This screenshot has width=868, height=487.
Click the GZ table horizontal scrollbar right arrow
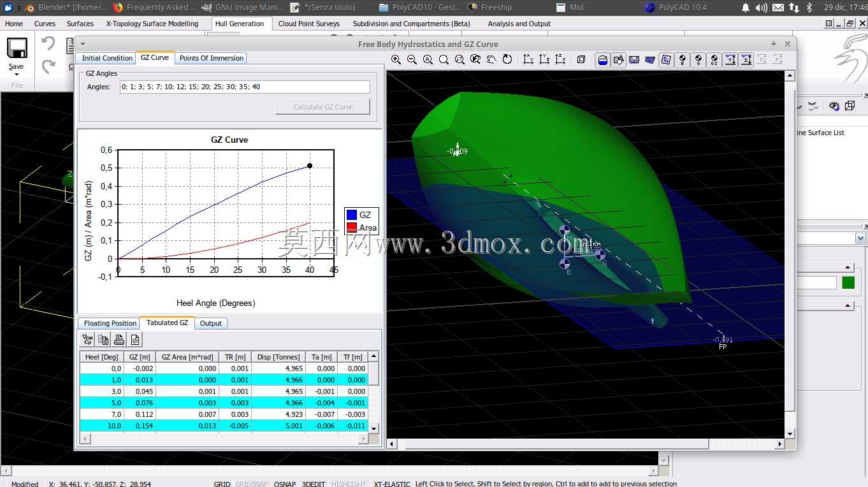tap(364, 439)
